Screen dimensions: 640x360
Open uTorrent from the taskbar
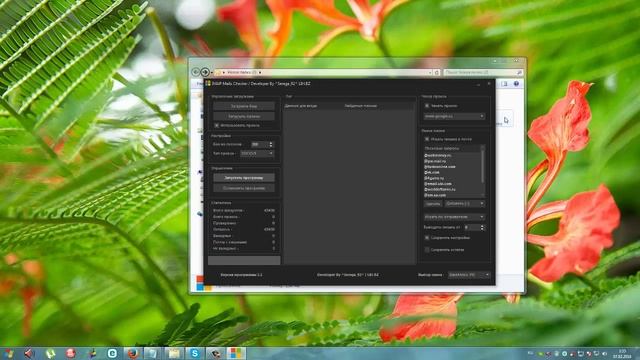tap(51, 353)
